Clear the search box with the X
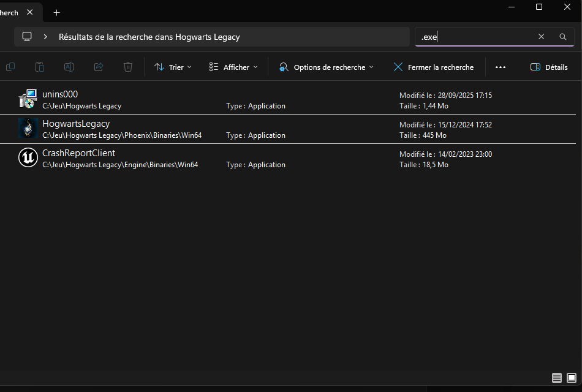This screenshot has height=392, width=582. 541,36
